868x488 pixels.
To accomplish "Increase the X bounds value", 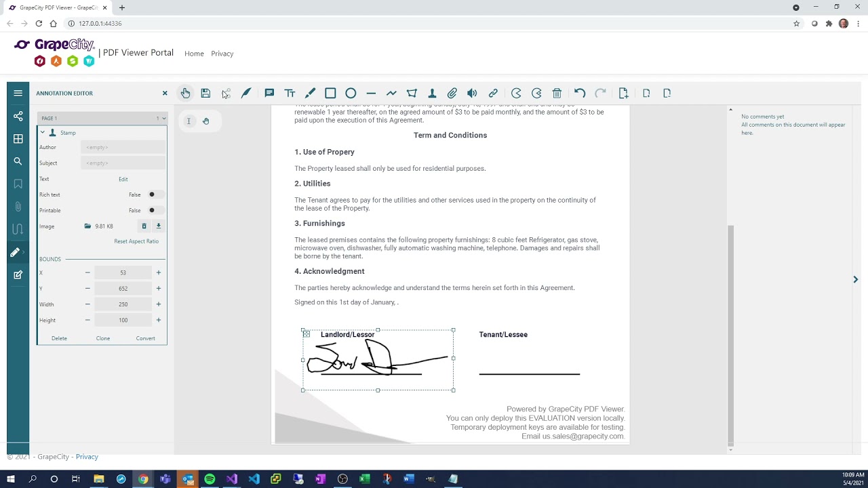I will coord(159,272).
